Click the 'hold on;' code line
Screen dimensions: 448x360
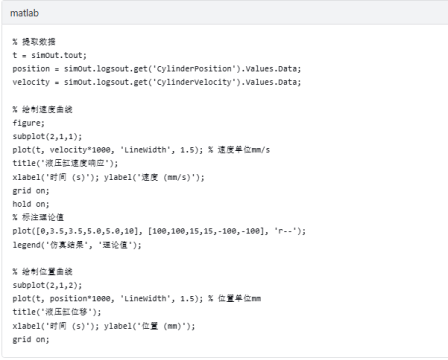31,204
